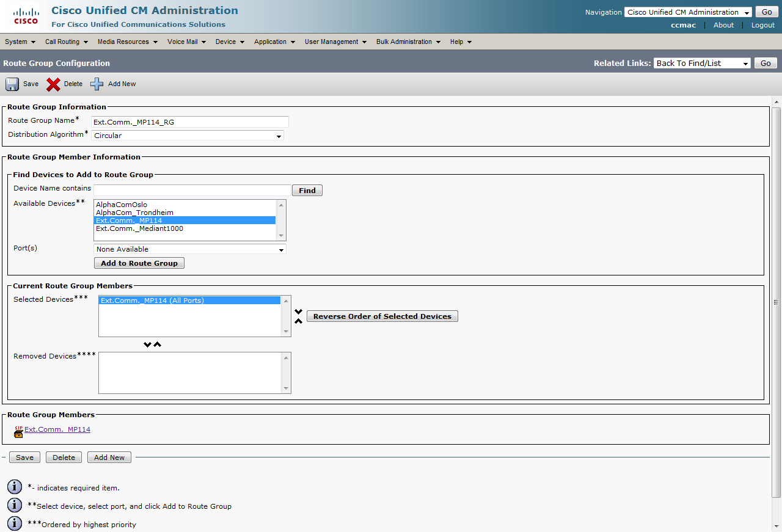
Task: Click the Save floppy disk icon in toolbar
Action: pyautogui.click(x=12, y=84)
